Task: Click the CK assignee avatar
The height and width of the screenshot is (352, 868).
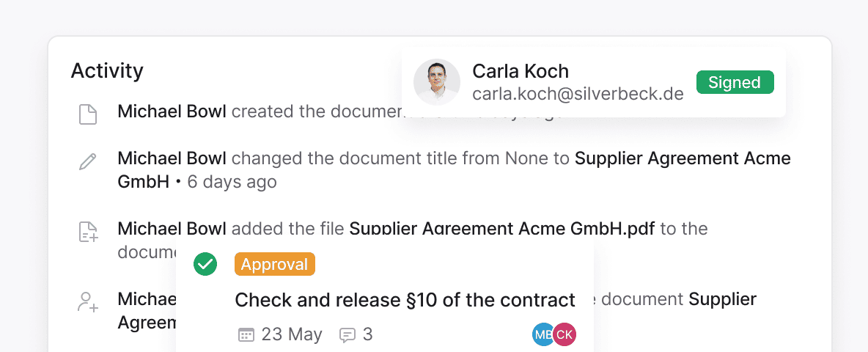Action: (x=564, y=334)
